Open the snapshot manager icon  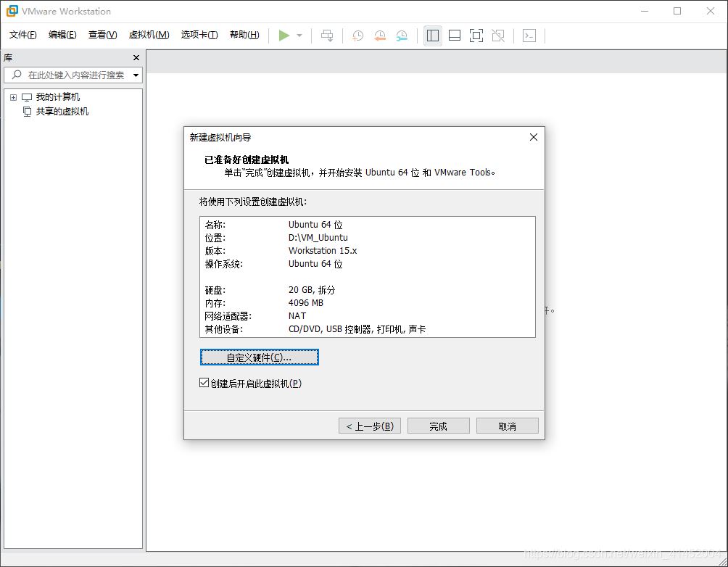pyautogui.click(x=402, y=36)
